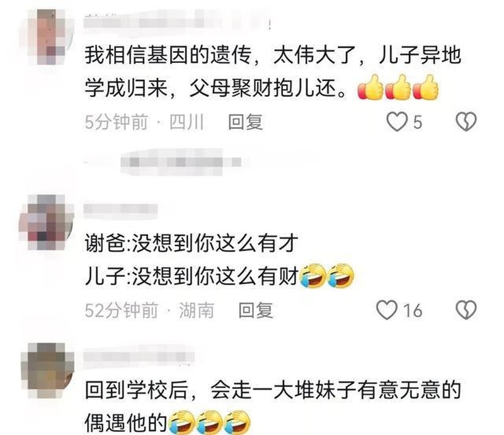Like the 湖南 comment showing 16 likes
This screenshot has height=435, width=504.
[387, 310]
